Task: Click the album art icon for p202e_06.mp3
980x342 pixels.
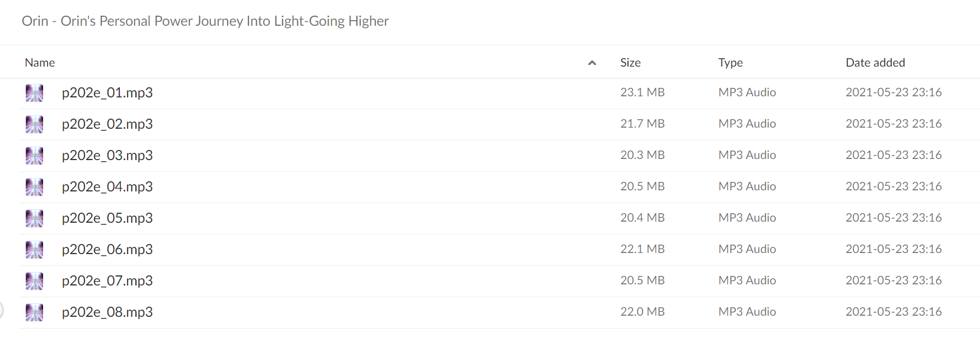Action: tap(34, 250)
